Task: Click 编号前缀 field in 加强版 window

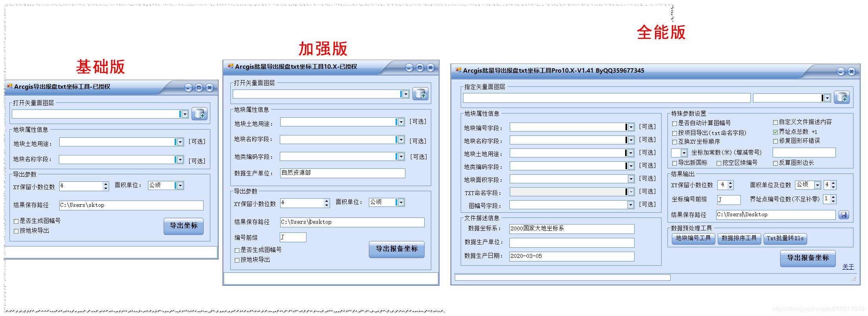Action: click(x=293, y=237)
